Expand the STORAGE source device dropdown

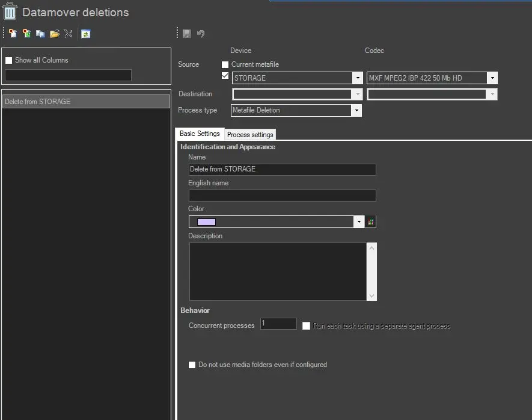click(x=357, y=78)
